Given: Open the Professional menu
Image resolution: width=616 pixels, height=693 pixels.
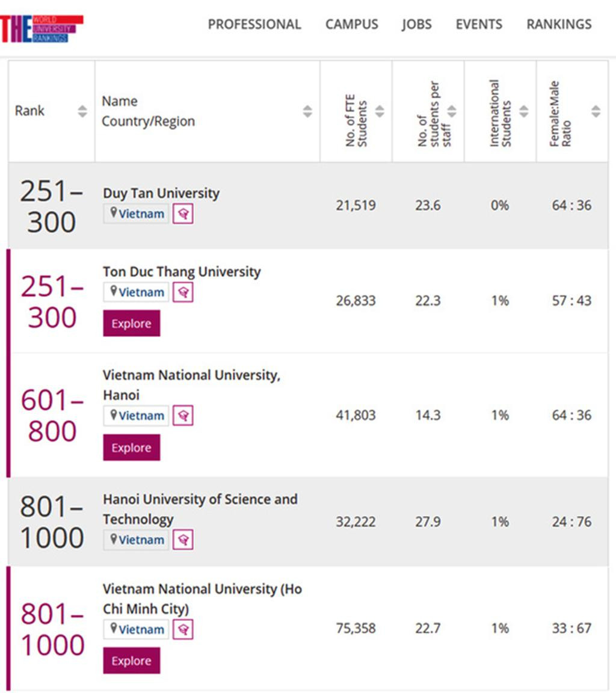Looking at the screenshot, I should (254, 24).
